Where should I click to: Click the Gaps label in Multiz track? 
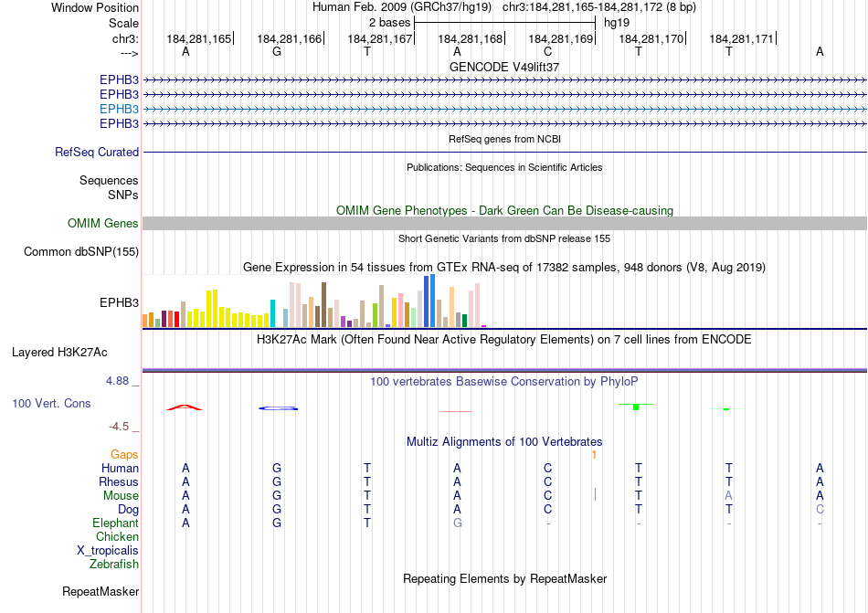point(124,454)
